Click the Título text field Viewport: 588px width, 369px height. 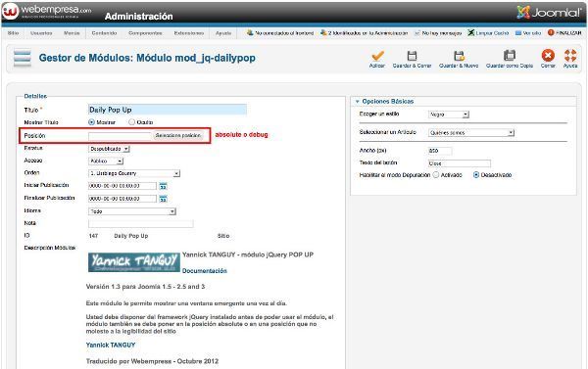pyautogui.click(x=168, y=110)
